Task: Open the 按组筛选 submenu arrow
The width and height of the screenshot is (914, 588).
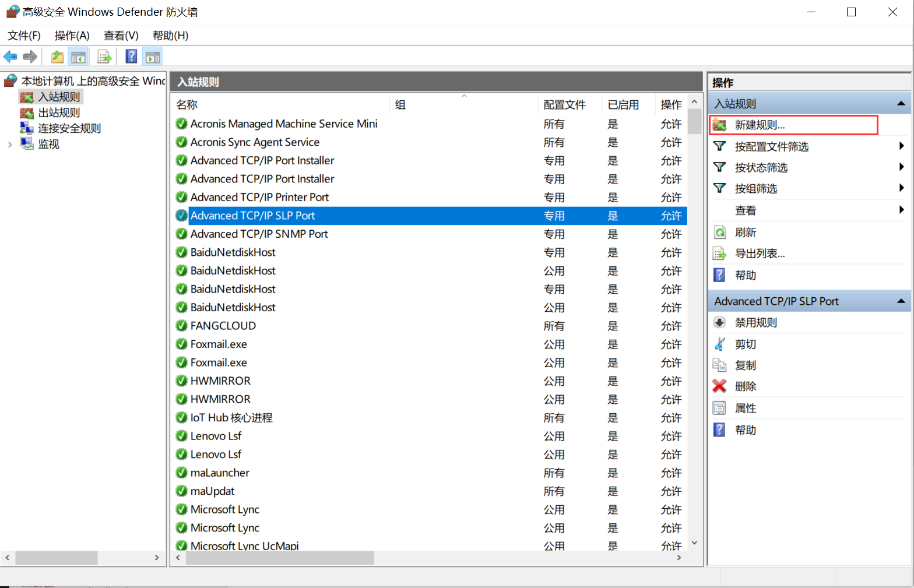Action: [x=902, y=188]
